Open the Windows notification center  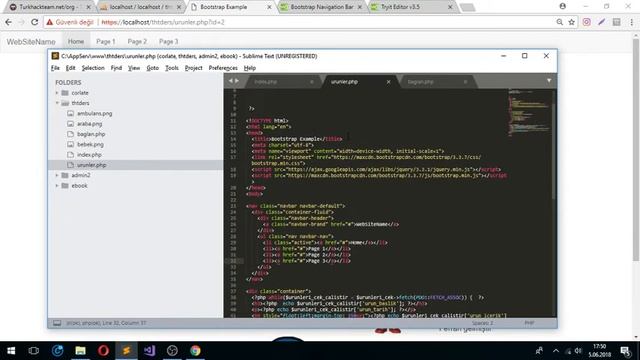click(x=625, y=351)
